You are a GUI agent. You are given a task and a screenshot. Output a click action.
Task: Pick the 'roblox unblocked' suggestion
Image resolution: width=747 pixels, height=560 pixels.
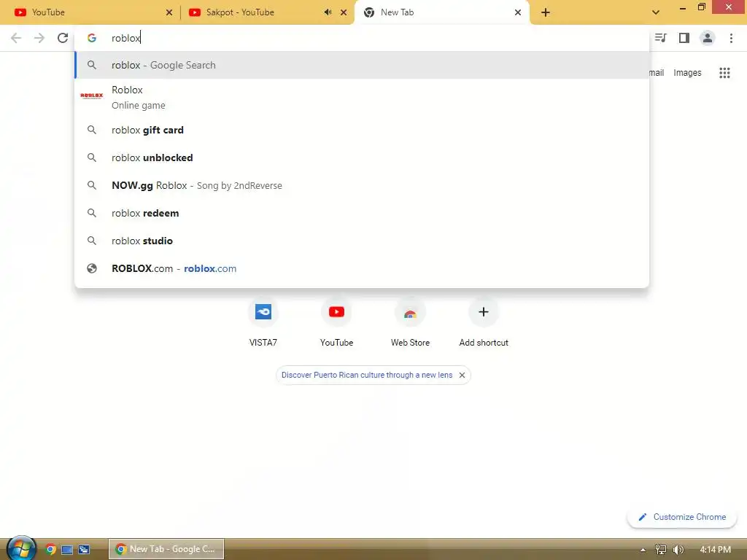pos(362,157)
